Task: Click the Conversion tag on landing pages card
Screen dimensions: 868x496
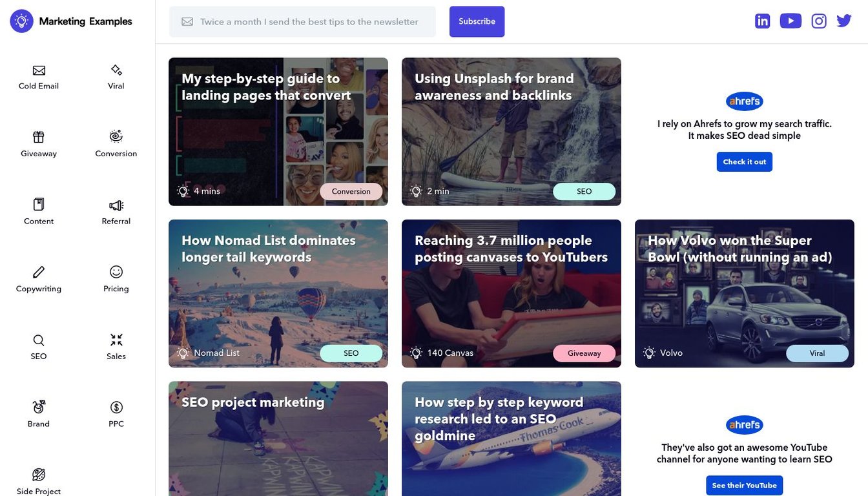Action: (351, 191)
